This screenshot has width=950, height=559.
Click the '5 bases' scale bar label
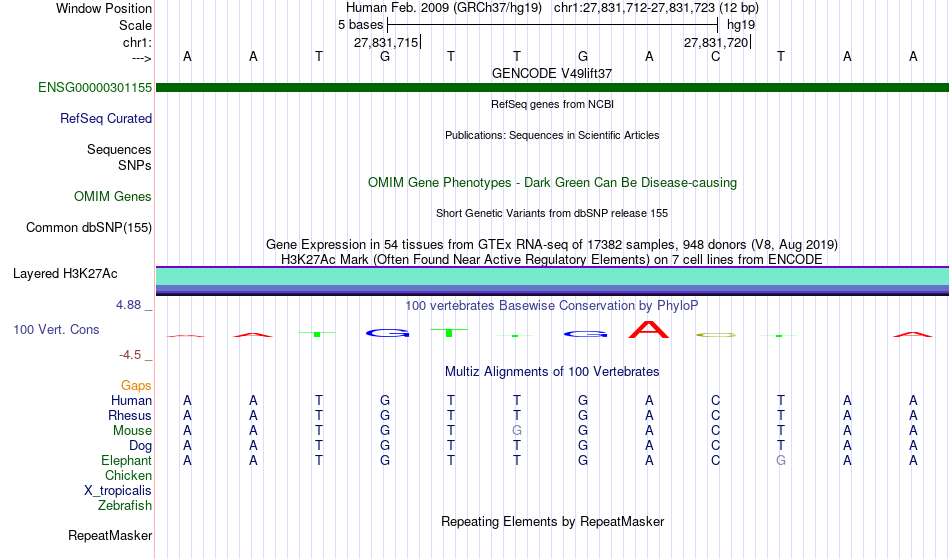360,25
